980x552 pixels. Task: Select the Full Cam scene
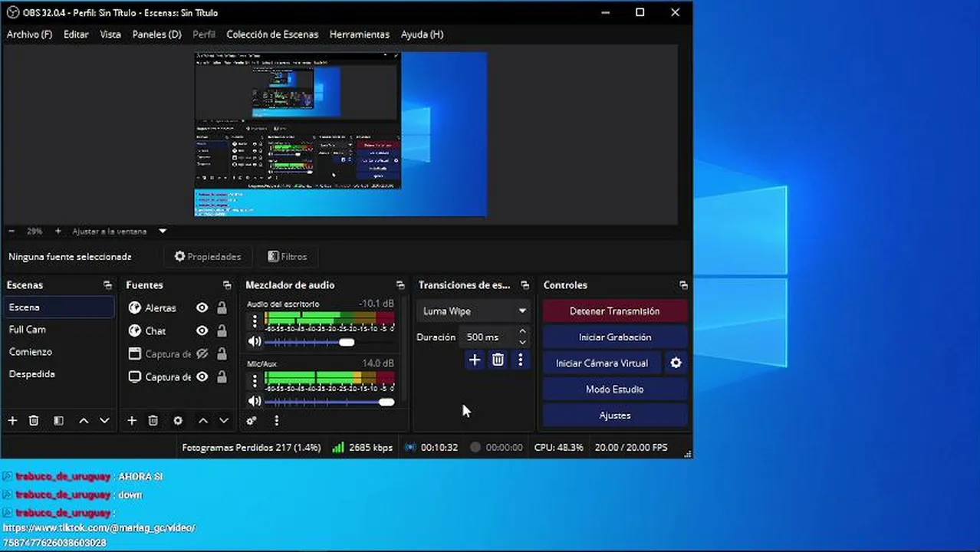click(x=58, y=330)
